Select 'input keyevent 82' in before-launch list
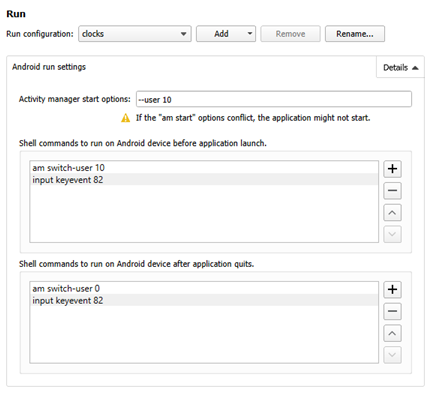Viewport: 432px width, 395px height. pyautogui.click(x=204, y=180)
